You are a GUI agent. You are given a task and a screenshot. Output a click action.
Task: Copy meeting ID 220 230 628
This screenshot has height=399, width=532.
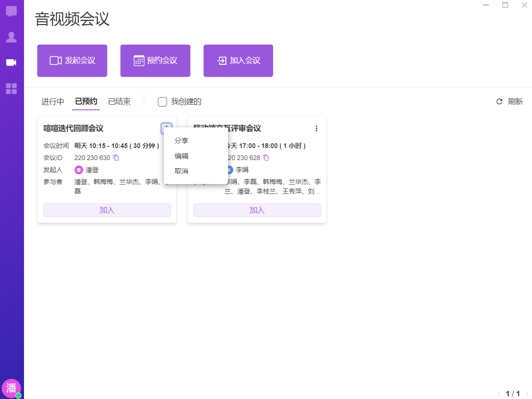coord(266,157)
